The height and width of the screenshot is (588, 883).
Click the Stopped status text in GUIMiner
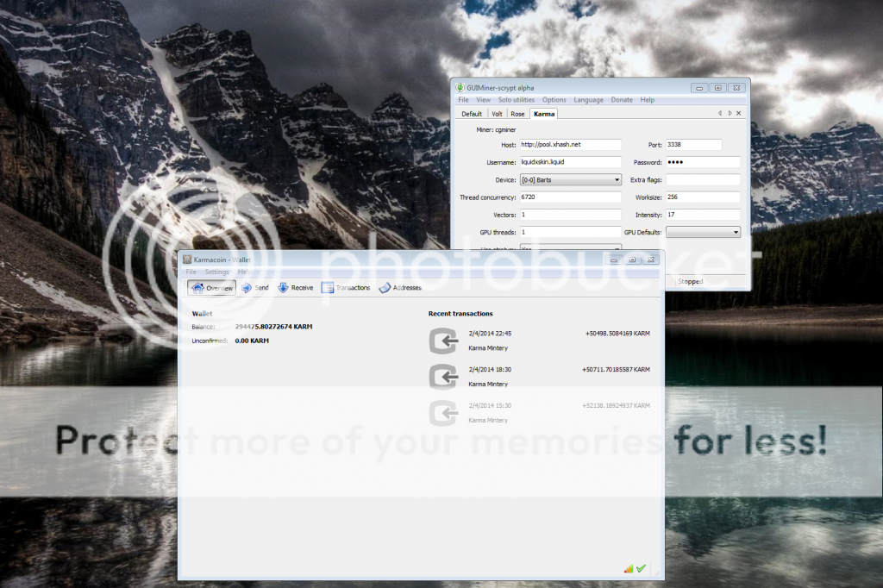[691, 281]
